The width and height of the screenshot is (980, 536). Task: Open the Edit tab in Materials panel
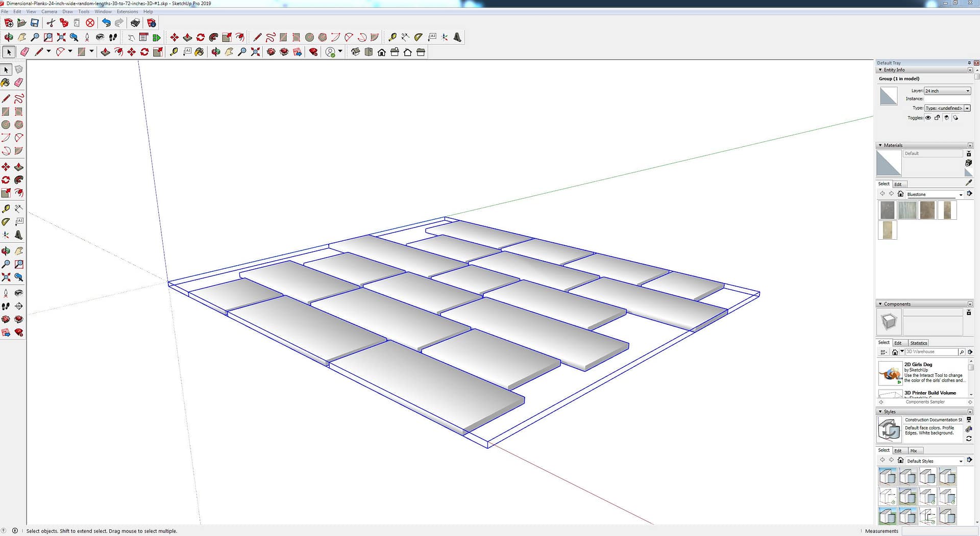[898, 185]
